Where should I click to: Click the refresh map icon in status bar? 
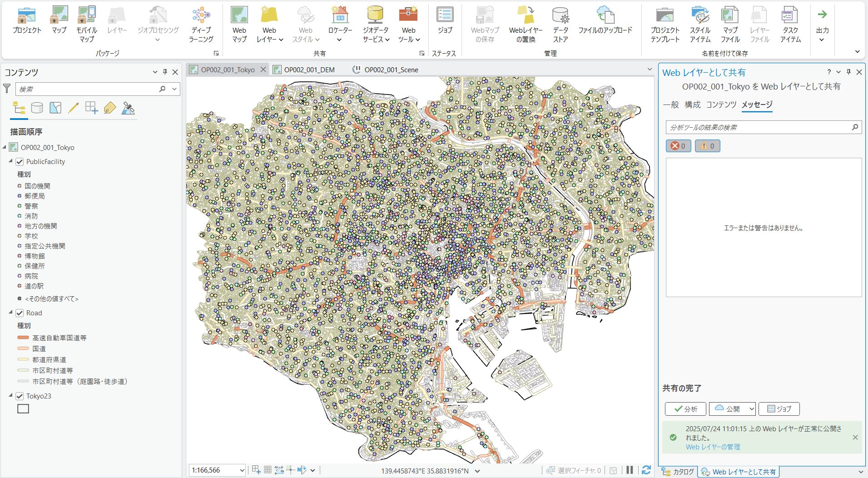646,470
